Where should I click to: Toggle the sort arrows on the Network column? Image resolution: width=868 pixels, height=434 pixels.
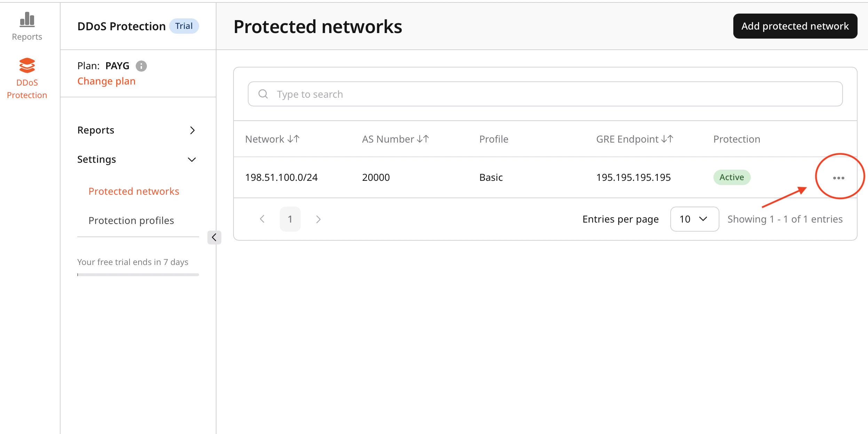point(293,139)
